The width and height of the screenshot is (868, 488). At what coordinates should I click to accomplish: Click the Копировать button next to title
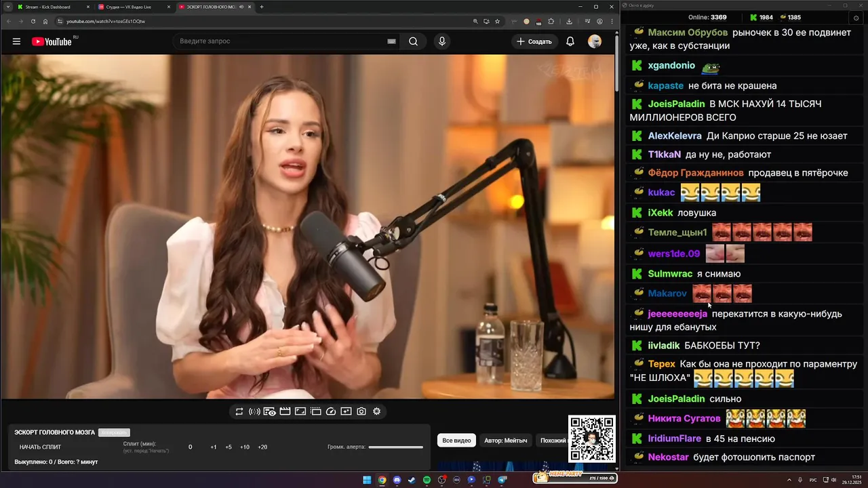coord(114,432)
